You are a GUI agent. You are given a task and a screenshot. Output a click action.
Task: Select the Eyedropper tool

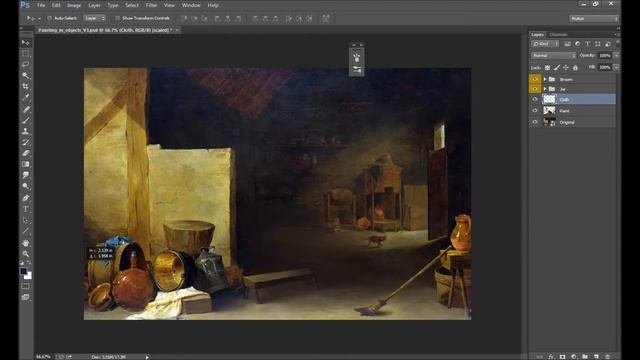tap(26, 98)
